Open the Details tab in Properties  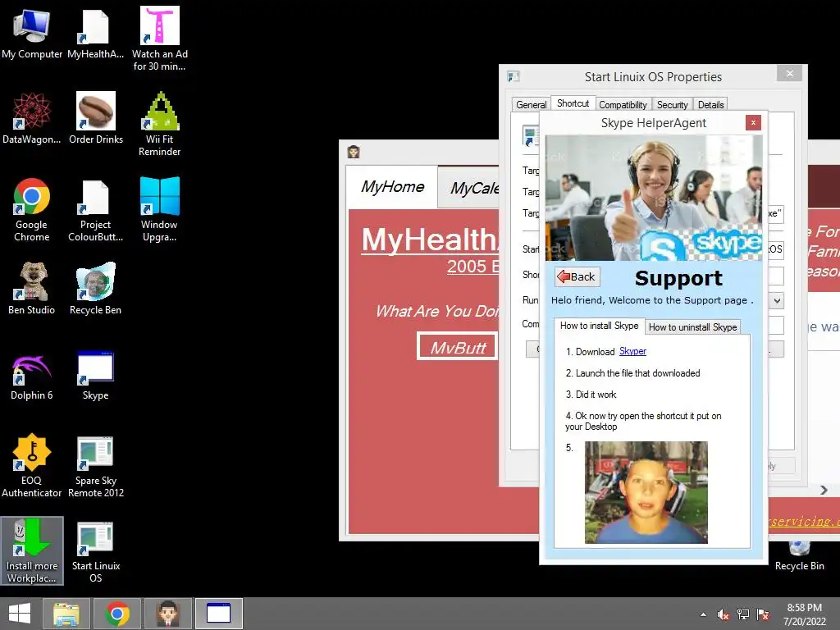click(711, 105)
